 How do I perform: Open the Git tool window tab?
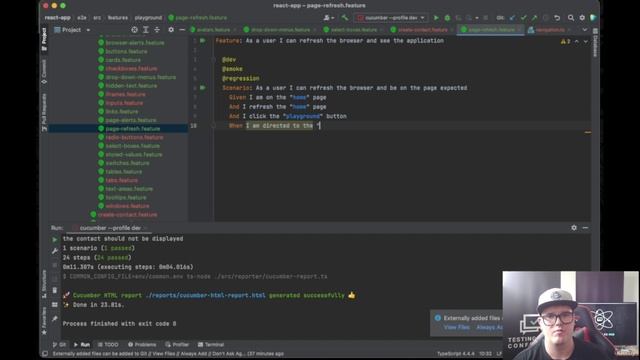pyautogui.click(x=59, y=344)
